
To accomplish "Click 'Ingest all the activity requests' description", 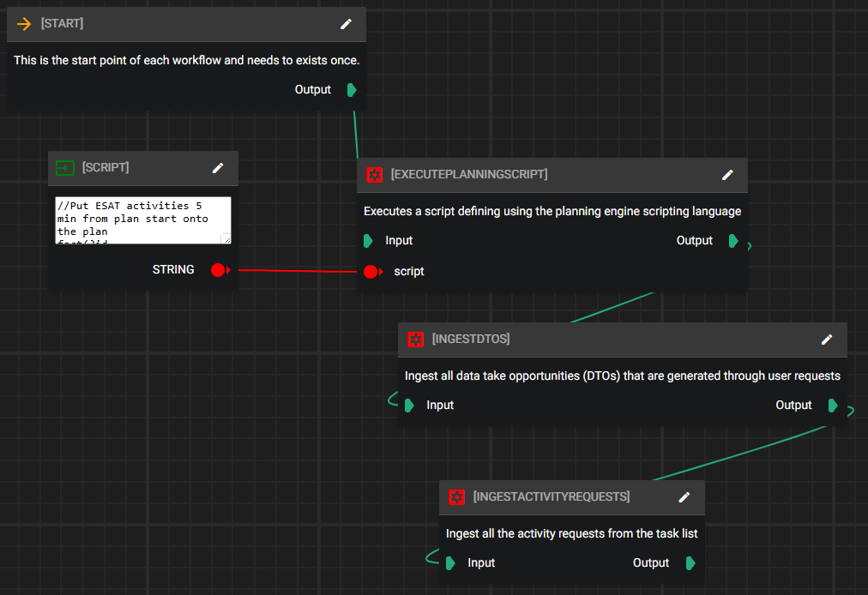I will (x=572, y=533).
